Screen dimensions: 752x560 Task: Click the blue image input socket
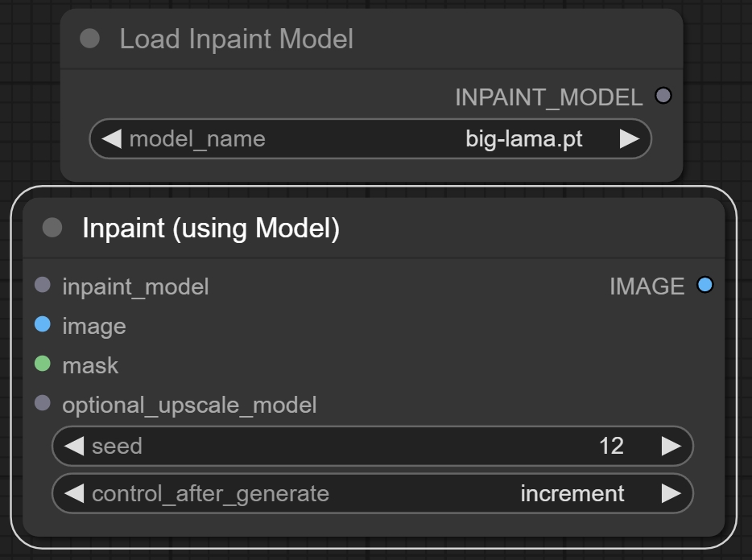[x=43, y=325]
